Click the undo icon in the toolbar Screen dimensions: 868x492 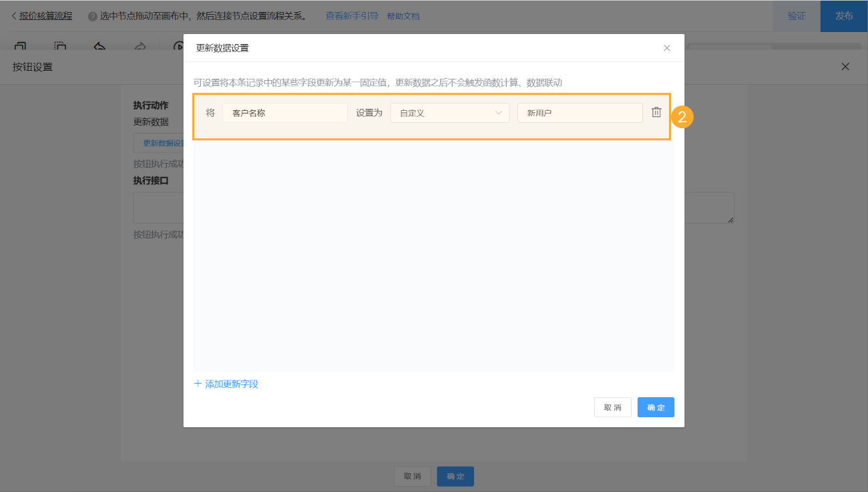point(100,44)
